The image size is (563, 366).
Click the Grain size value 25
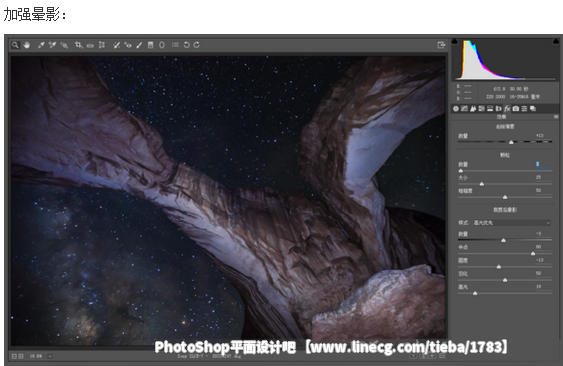[539, 177]
